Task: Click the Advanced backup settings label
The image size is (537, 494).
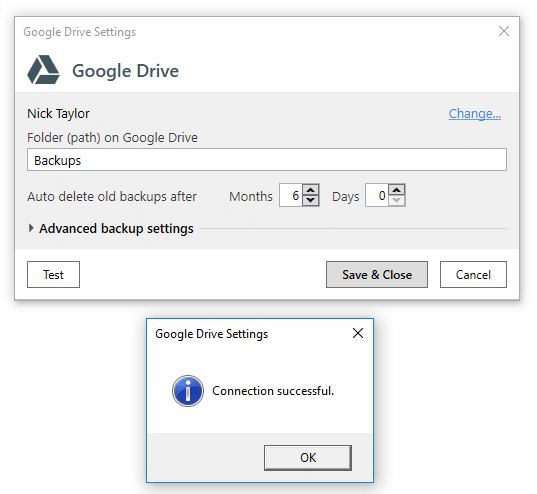Action: [116, 229]
